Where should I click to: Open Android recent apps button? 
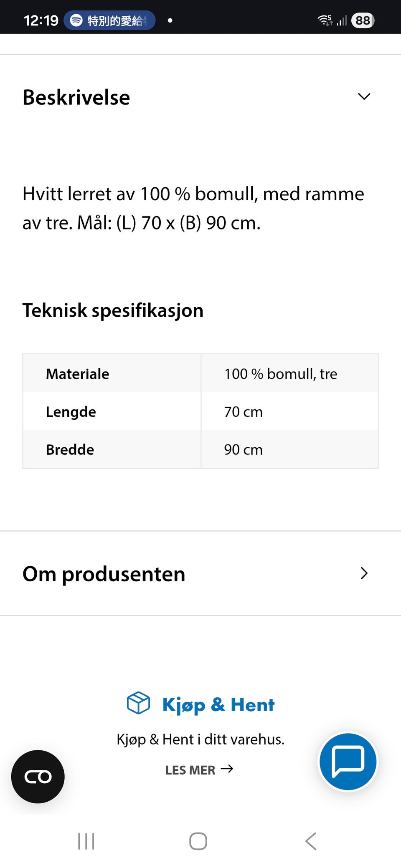86,841
